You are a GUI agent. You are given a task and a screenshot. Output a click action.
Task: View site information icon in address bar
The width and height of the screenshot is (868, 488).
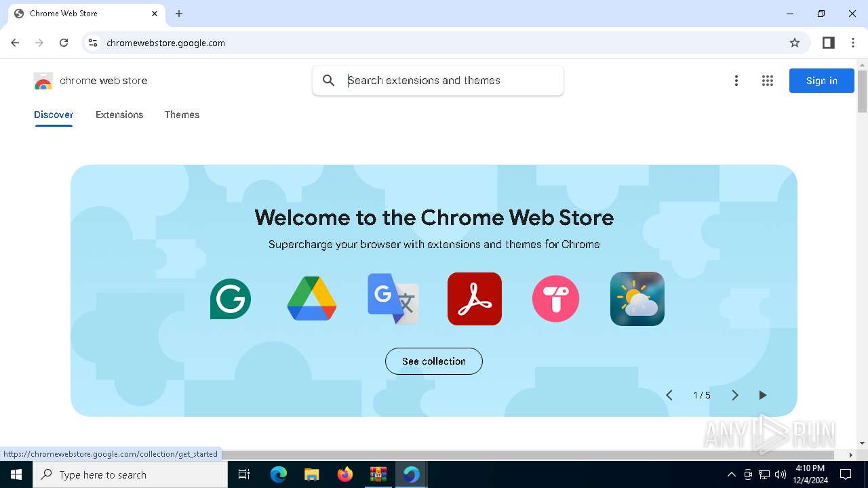(93, 43)
